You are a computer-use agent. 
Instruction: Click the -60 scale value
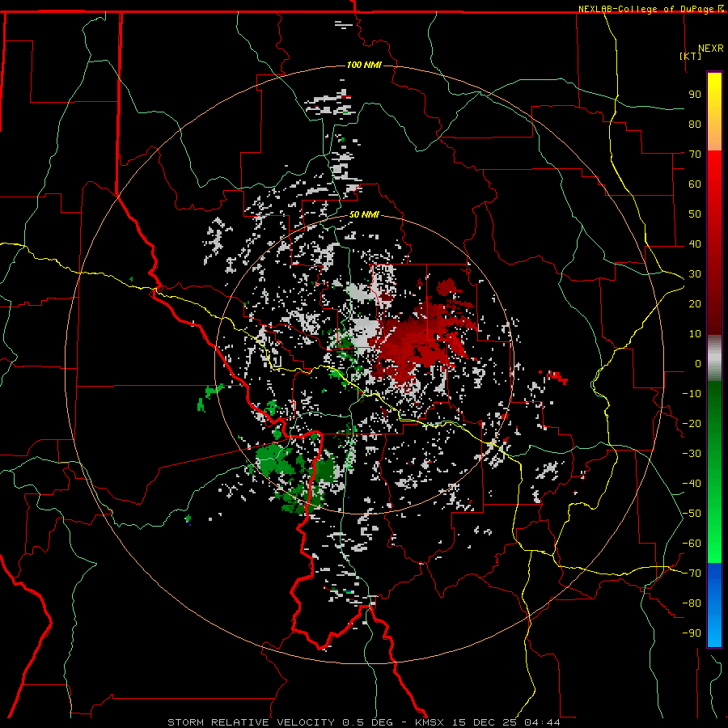(x=692, y=544)
